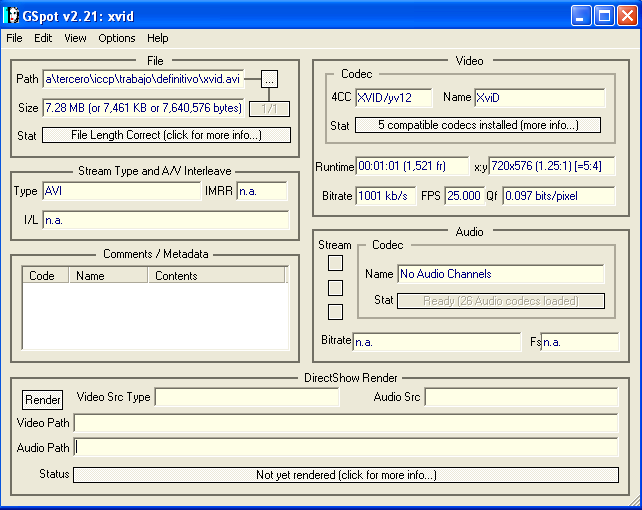Open the File menu

click(14, 38)
